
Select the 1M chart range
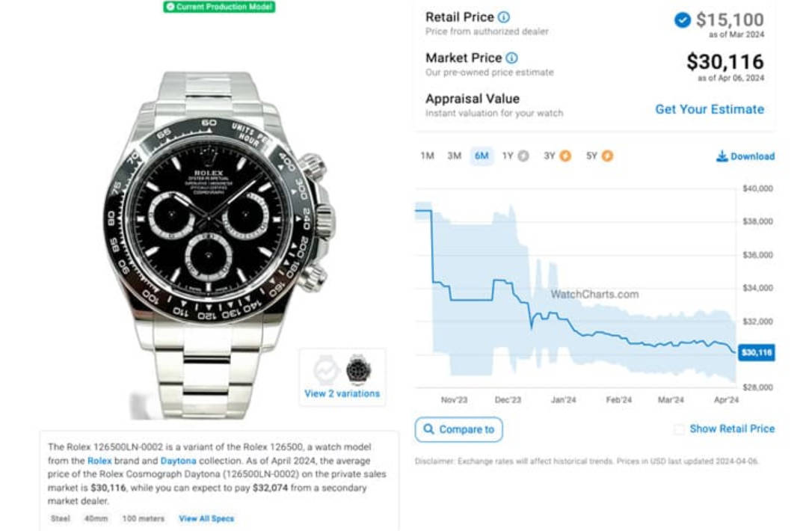[427, 156]
